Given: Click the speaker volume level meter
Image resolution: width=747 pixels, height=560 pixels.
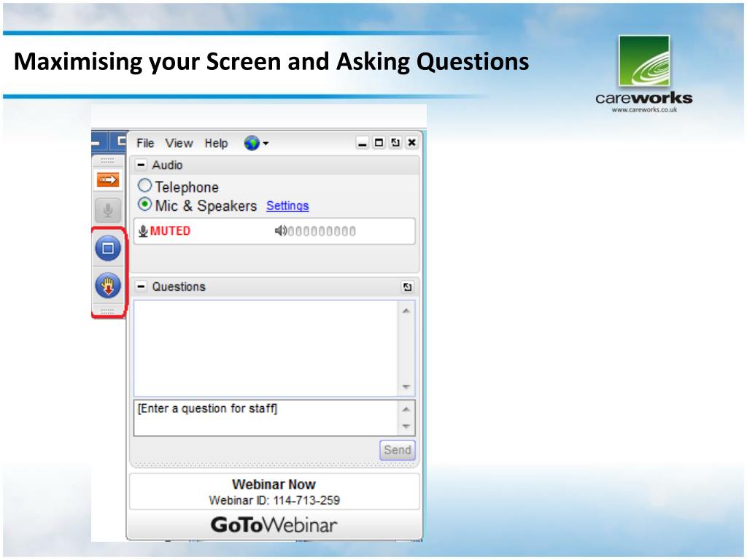Looking at the screenshot, I should 322,231.
